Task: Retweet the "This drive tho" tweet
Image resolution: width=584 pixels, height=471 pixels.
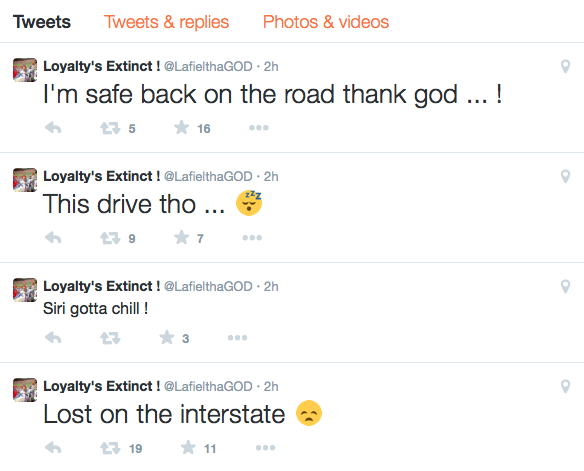Action: tap(110, 238)
